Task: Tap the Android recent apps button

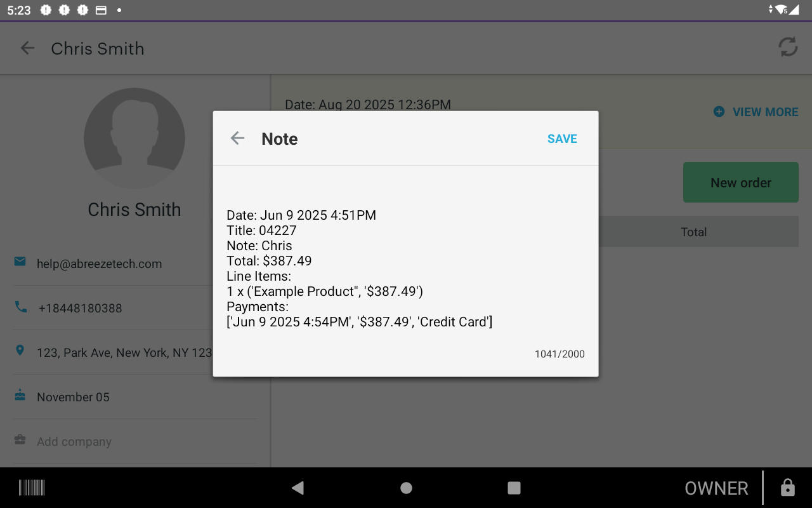Action: (514, 488)
